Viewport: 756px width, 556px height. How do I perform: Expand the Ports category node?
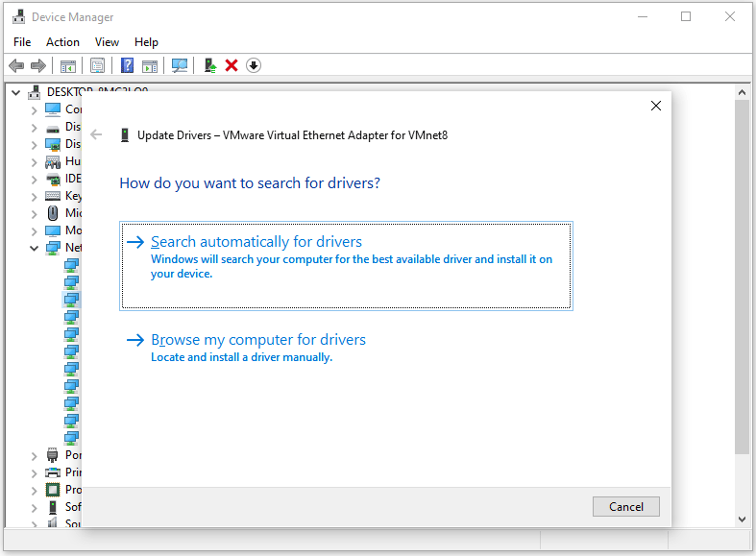pos(34,455)
